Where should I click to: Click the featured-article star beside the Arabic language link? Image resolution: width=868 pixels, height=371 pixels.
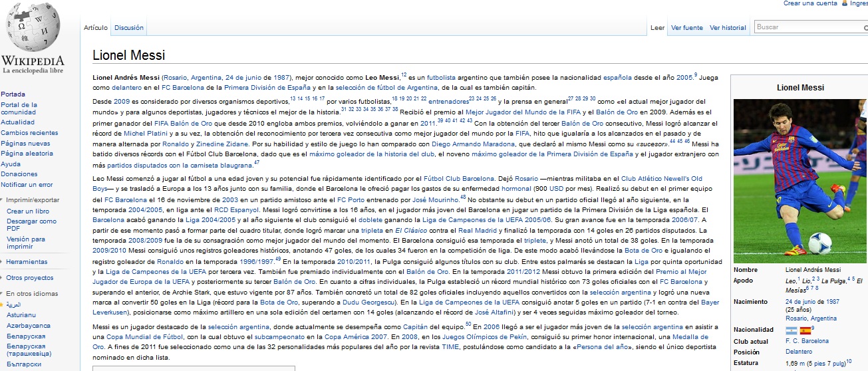(x=2, y=305)
